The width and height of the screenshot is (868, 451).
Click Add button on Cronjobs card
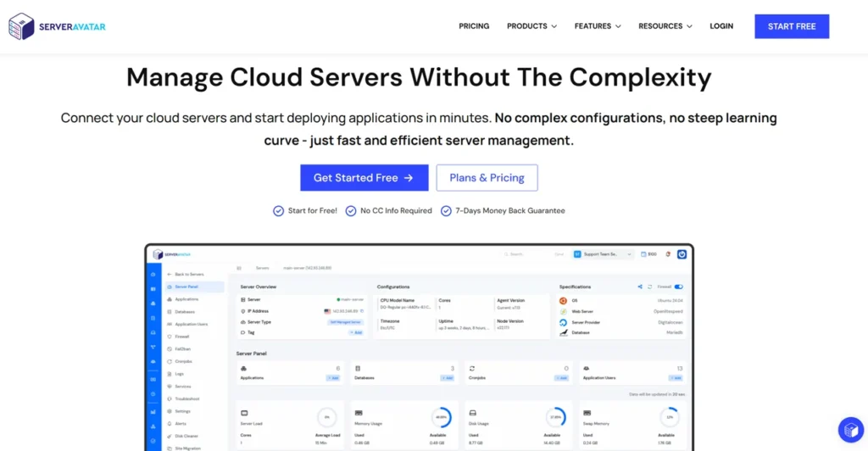[x=561, y=378]
